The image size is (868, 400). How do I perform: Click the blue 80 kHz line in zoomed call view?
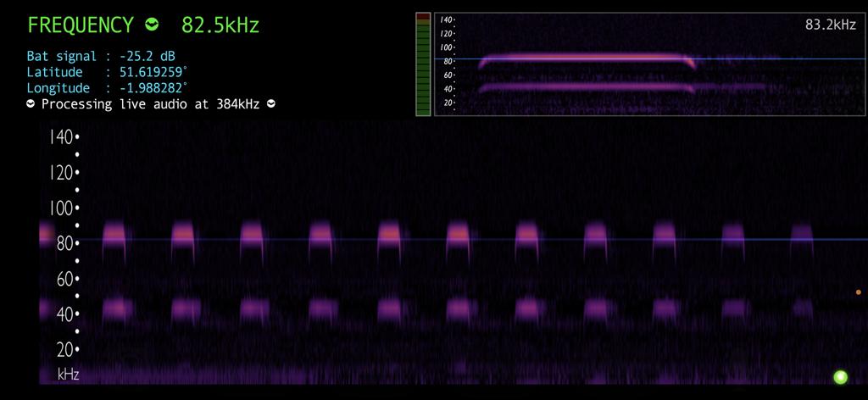pos(650,58)
